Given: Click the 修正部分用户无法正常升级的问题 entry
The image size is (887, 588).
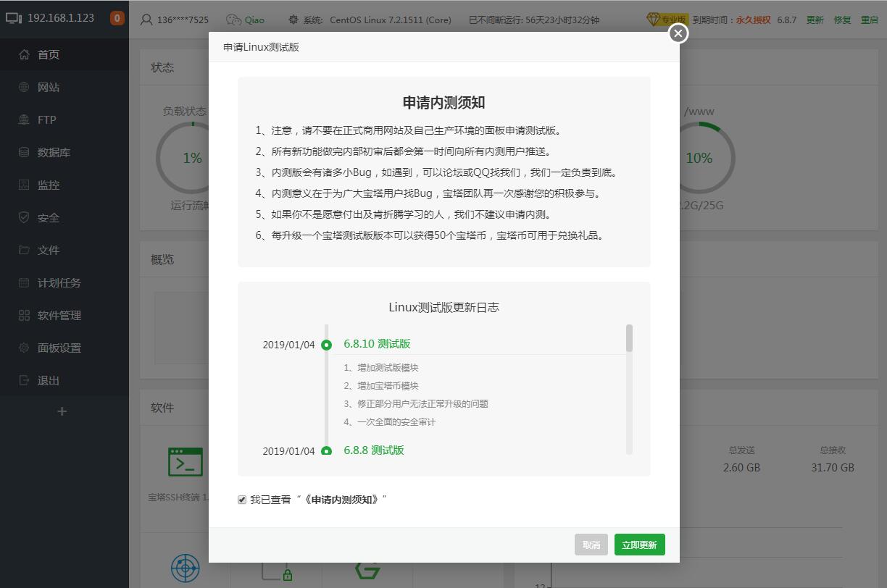Looking at the screenshot, I should tap(416, 404).
